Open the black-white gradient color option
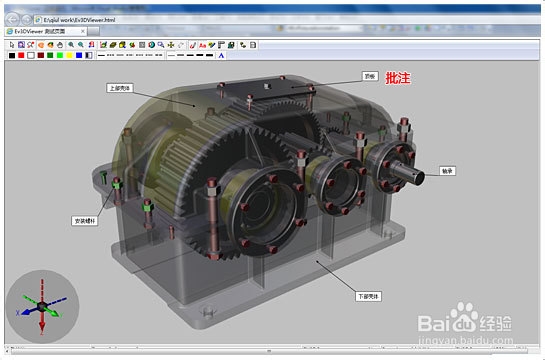 (89, 55)
